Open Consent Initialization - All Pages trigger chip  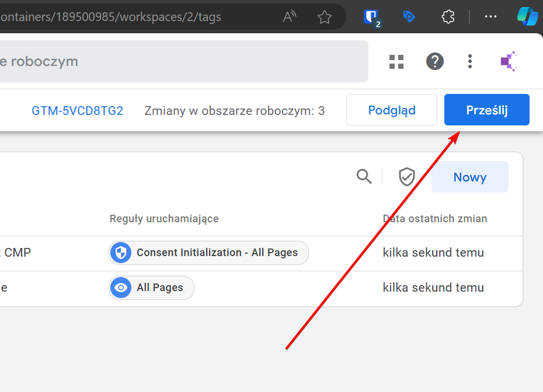coord(209,253)
